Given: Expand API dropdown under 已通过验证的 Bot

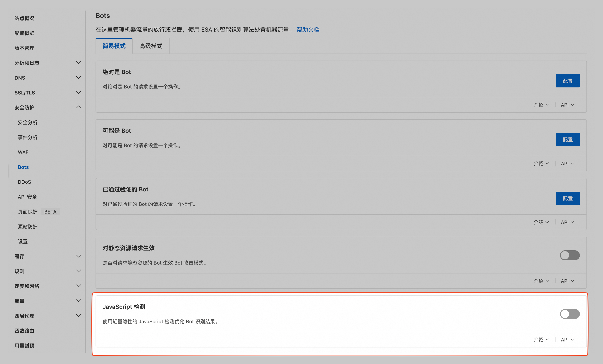Looking at the screenshot, I should 567,222.
